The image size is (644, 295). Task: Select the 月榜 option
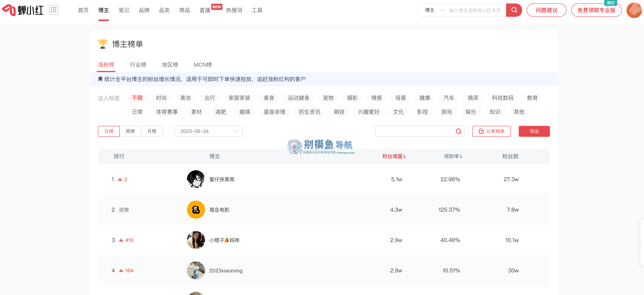click(x=152, y=131)
